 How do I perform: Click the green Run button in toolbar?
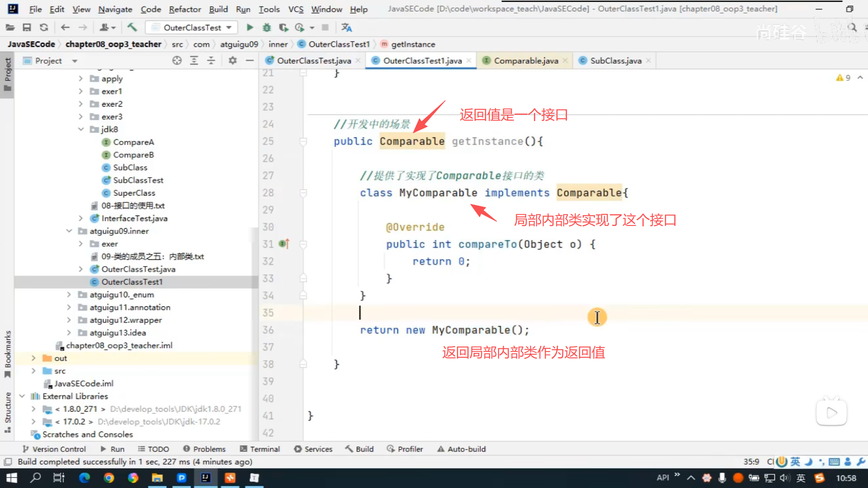click(250, 28)
